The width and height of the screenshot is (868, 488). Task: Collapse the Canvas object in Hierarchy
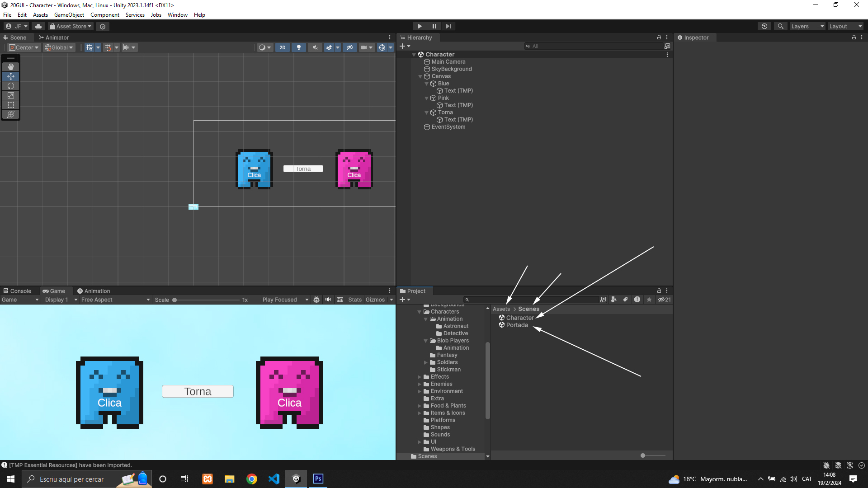pos(420,76)
